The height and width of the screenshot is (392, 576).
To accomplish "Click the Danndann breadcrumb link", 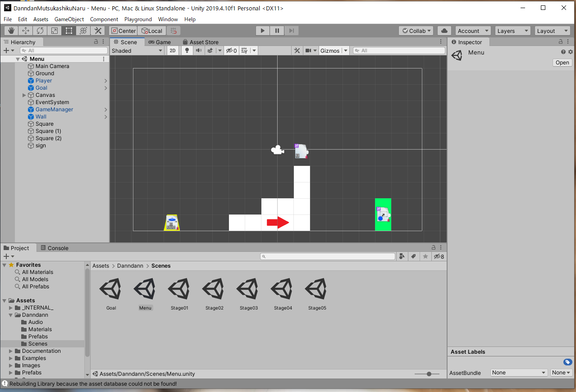I will [x=130, y=266].
